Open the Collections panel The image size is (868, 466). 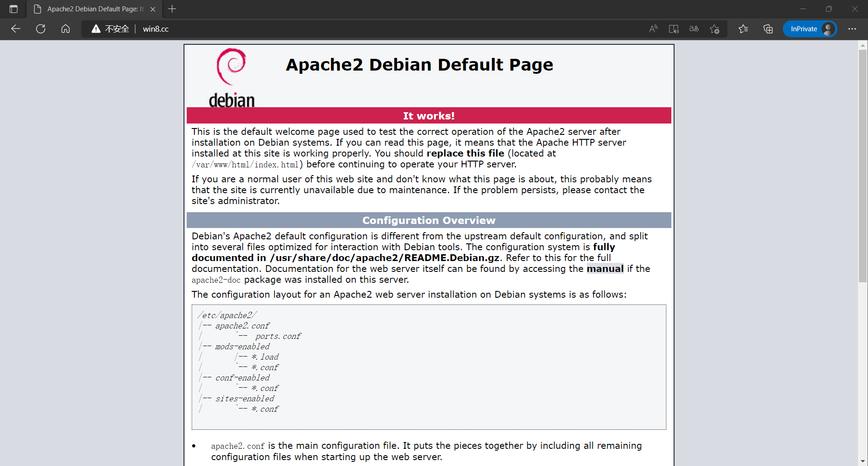click(768, 29)
